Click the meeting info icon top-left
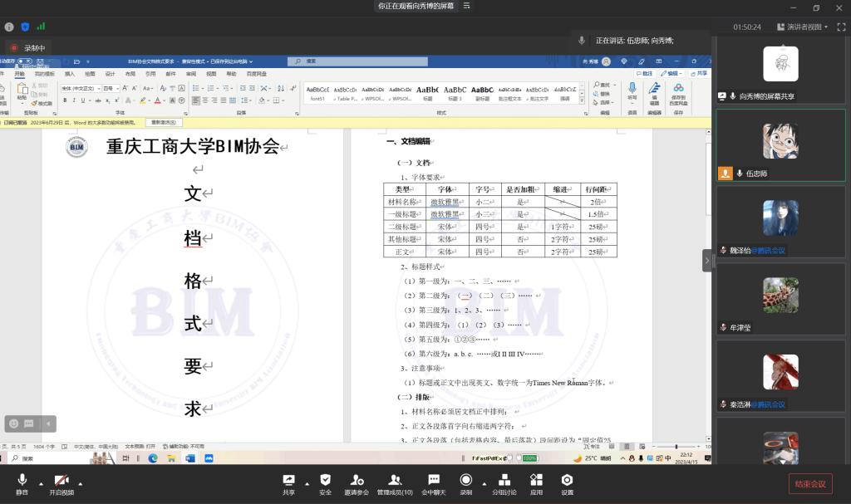The width and height of the screenshot is (851, 504). 9,27
